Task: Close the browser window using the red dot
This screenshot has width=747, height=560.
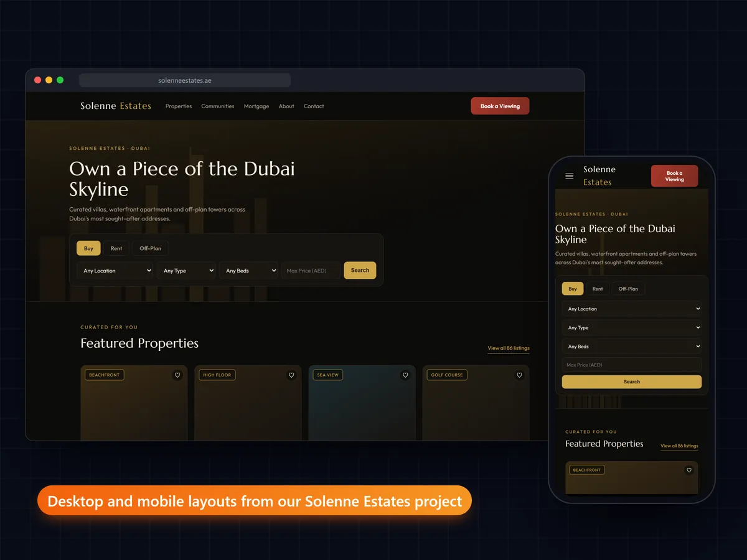Action: point(38,80)
